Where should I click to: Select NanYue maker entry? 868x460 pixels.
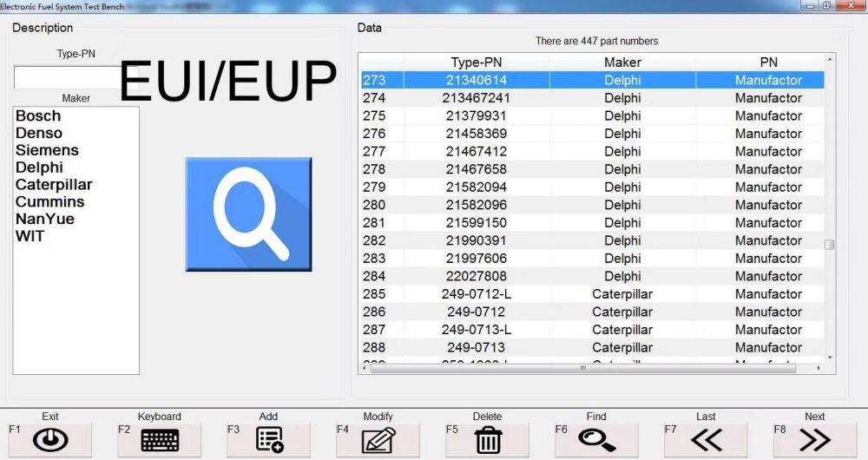tap(45, 219)
